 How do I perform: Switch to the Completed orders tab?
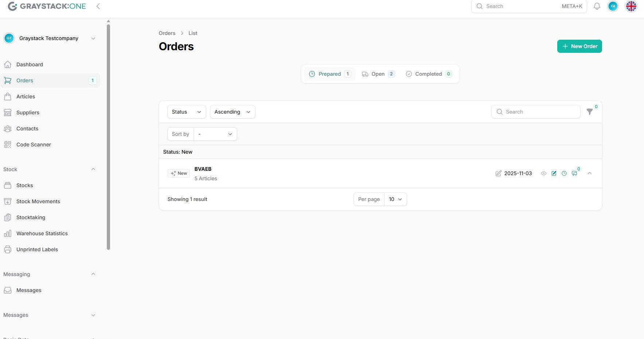pyautogui.click(x=428, y=74)
